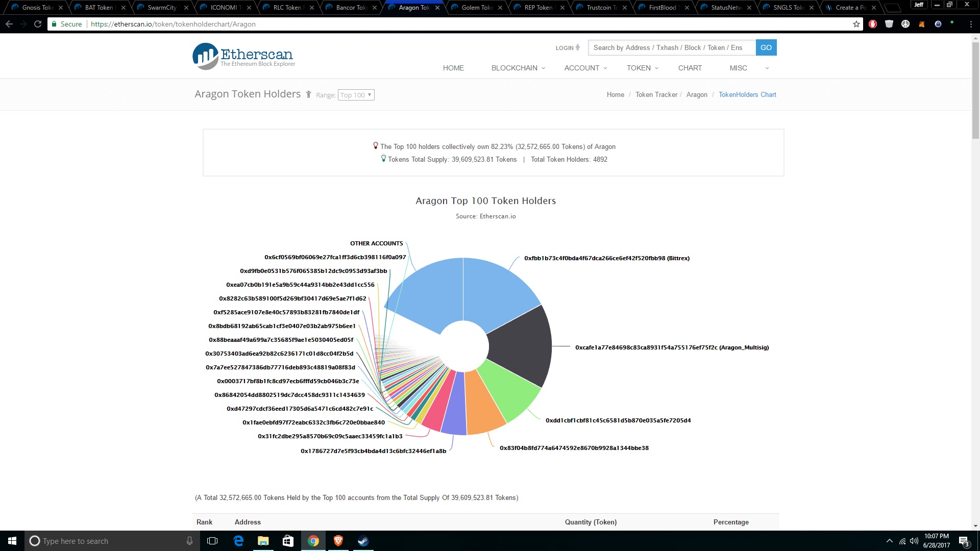980x551 pixels.
Task: Focus the Search by Address input field
Action: pyautogui.click(x=672, y=47)
